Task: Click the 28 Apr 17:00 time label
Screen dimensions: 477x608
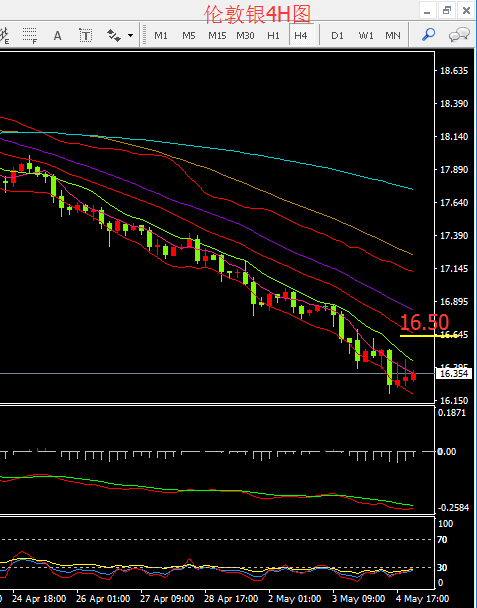Action: point(231,598)
